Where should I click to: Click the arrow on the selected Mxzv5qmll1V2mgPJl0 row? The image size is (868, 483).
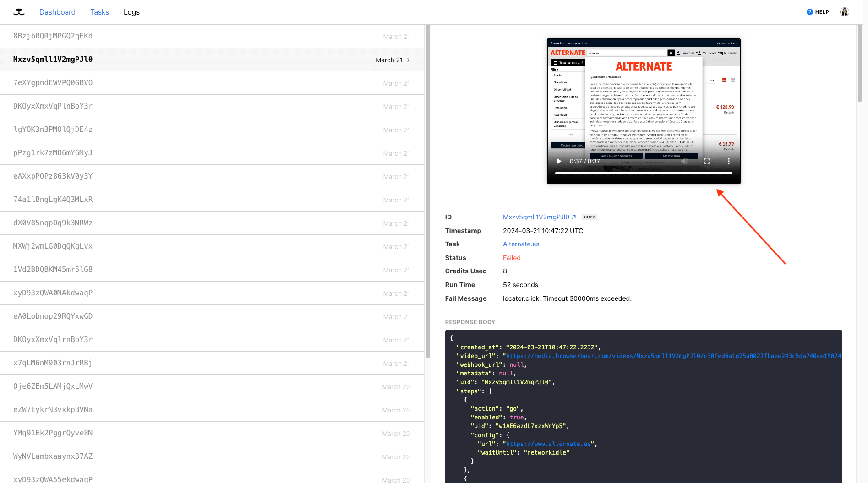(x=408, y=60)
